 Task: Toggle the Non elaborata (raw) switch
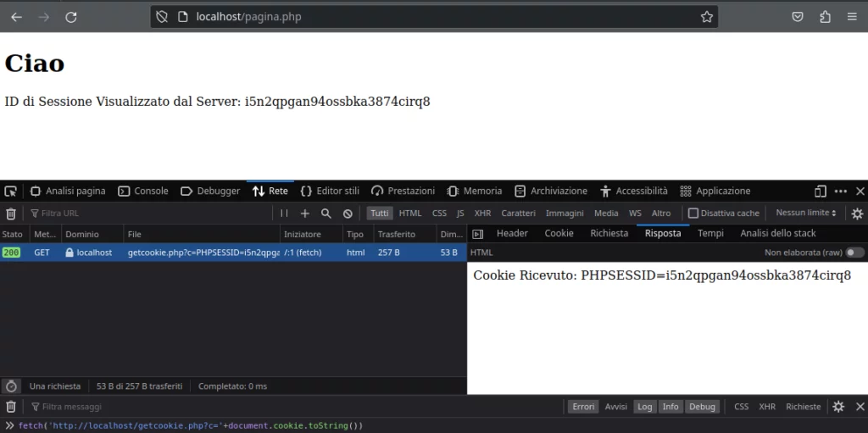click(x=854, y=253)
